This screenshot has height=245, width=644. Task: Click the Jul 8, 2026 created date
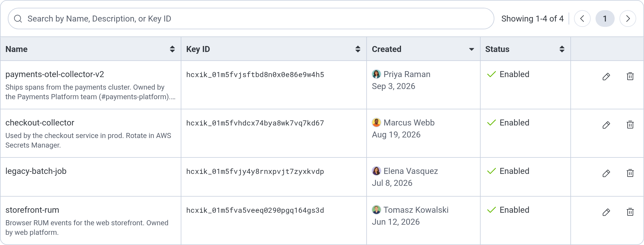(392, 183)
